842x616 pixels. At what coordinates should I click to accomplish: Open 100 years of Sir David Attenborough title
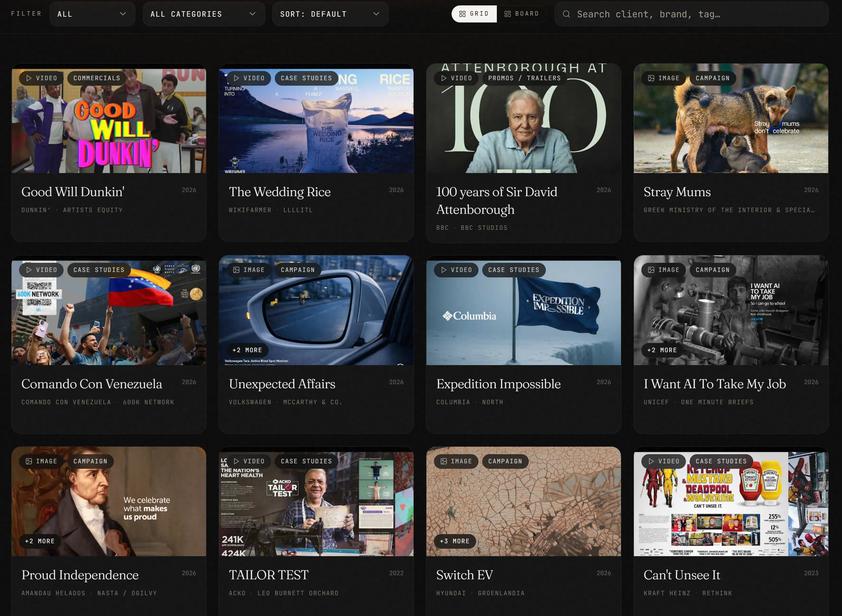pyautogui.click(x=497, y=201)
